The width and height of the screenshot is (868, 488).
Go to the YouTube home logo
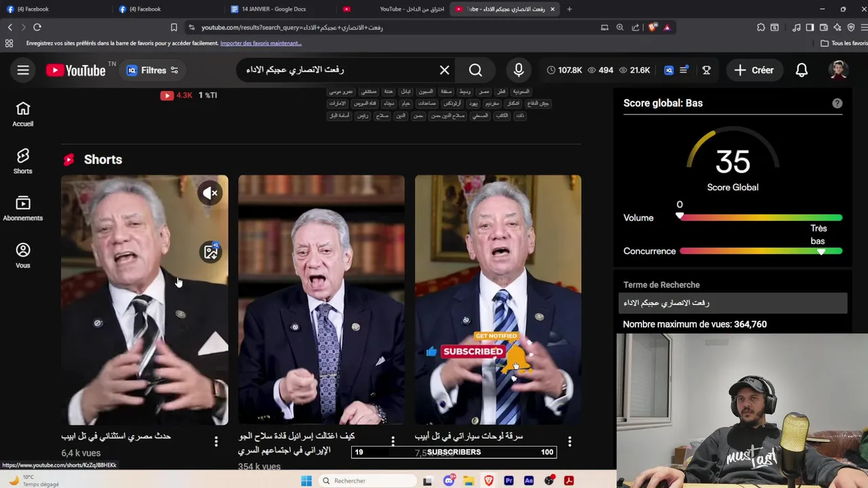click(76, 70)
